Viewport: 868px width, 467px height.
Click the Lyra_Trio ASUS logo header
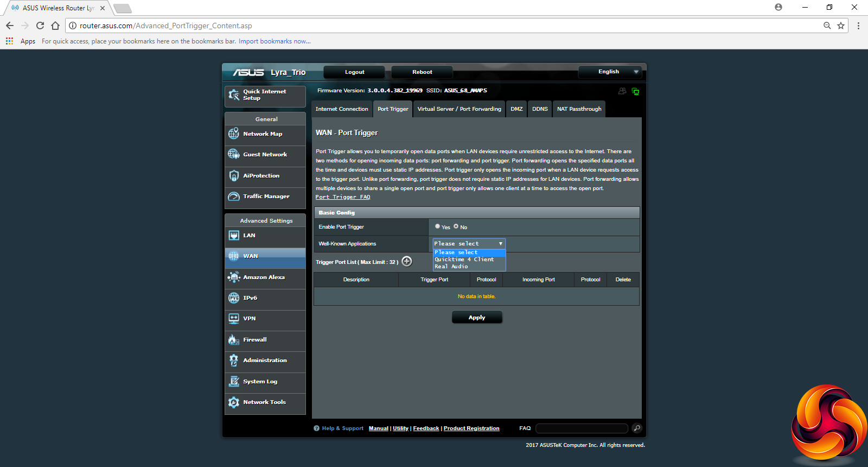[x=270, y=72]
